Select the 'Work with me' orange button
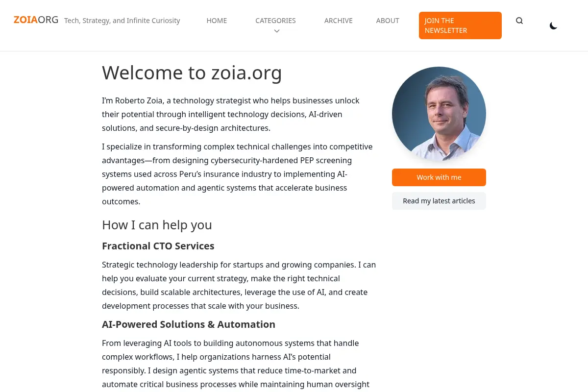 coord(439,177)
